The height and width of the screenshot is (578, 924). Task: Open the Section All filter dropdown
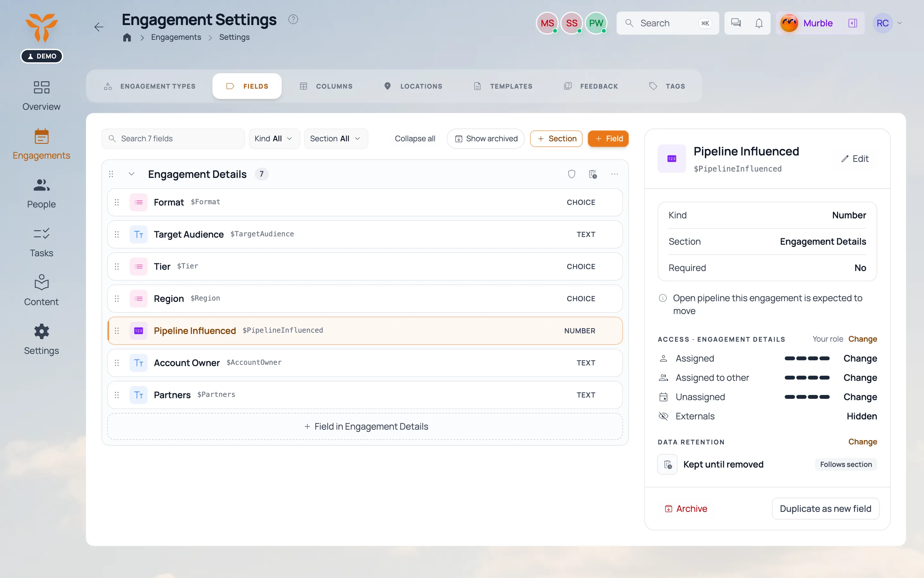click(x=336, y=139)
